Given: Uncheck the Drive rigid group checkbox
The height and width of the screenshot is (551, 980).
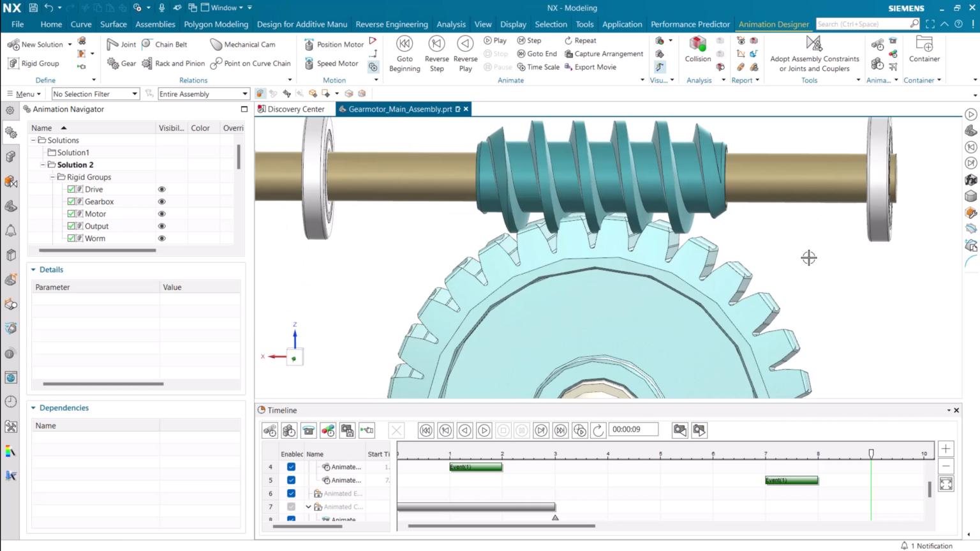Looking at the screenshot, I should coord(71,189).
